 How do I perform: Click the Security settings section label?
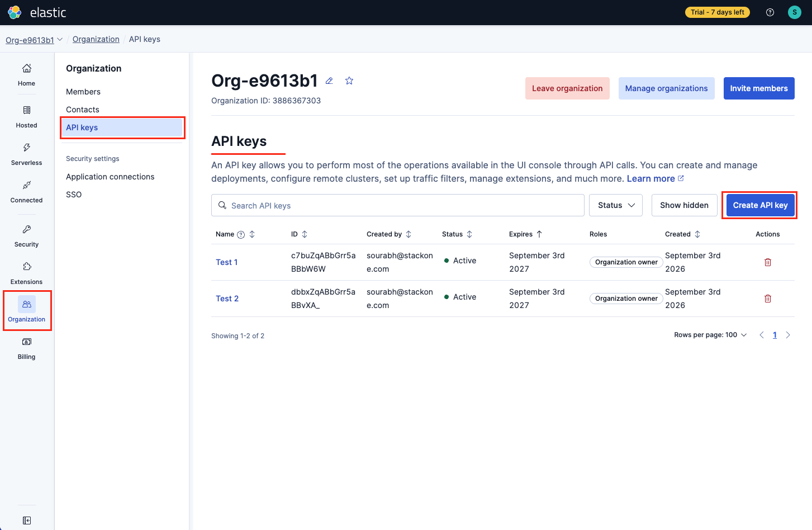click(93, 159)
